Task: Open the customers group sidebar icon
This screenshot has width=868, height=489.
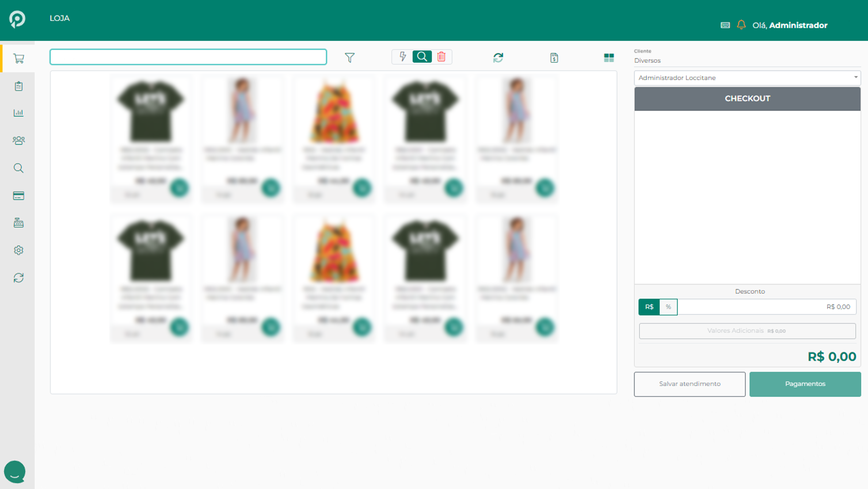Action: coord(18,140)
